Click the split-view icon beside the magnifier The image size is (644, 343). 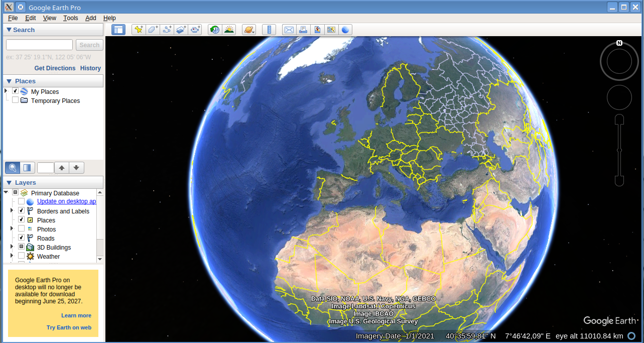27,168
